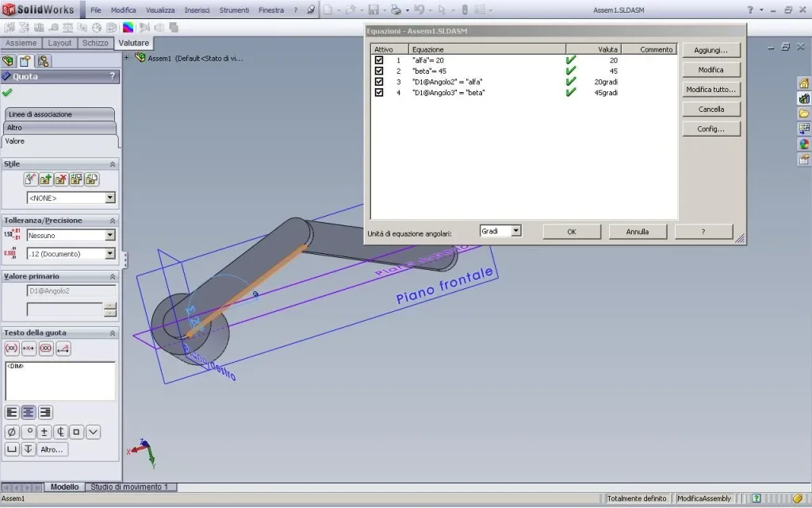Click the add style icon
The width and height of the screenshot is (812, 508).
point(45,179)
